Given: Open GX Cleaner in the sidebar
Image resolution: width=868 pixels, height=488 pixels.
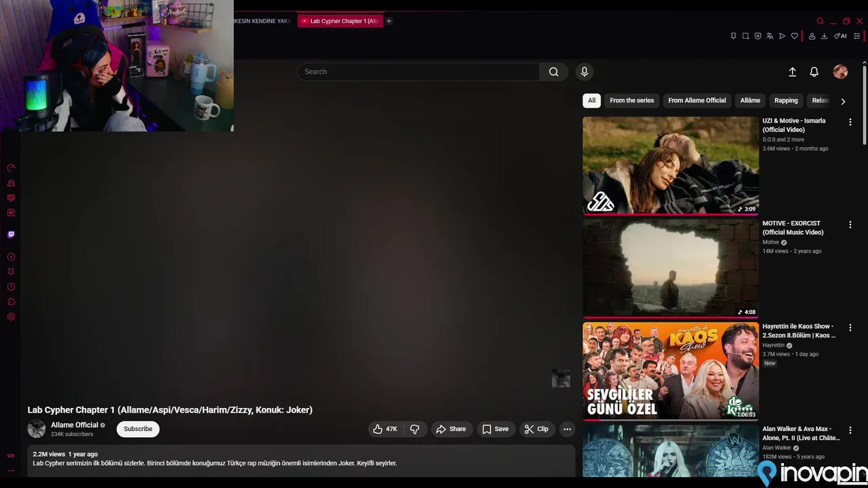Looking at the screenshot, I should pyautogui.click(x=11, y=183).
